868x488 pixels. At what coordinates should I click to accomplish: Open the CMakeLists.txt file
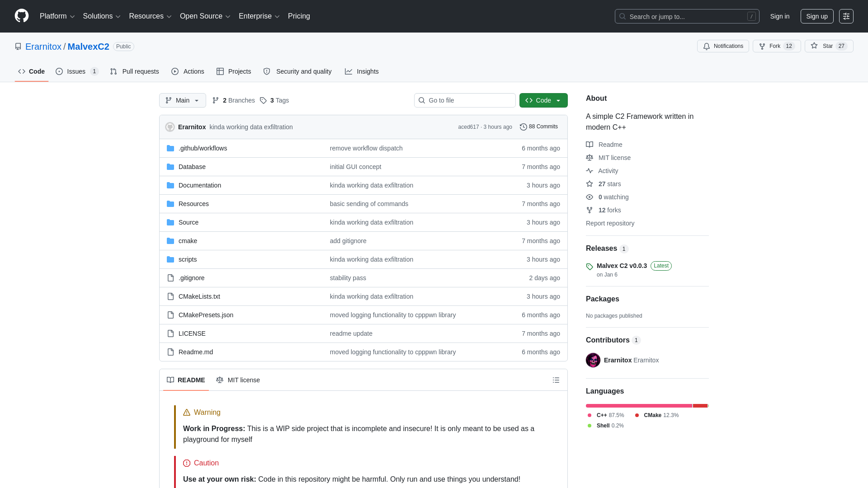199,296
